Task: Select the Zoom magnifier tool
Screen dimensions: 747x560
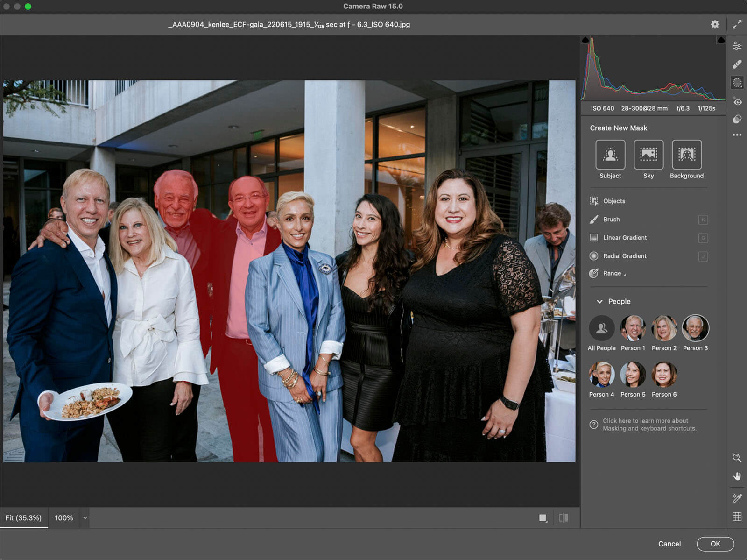Action: coord(737,458)
